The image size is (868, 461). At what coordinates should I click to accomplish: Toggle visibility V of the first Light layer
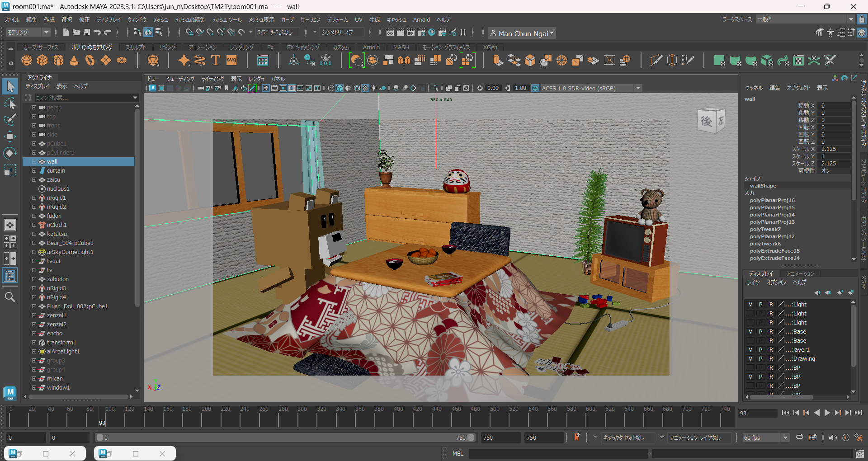click(x=750, y=305)
